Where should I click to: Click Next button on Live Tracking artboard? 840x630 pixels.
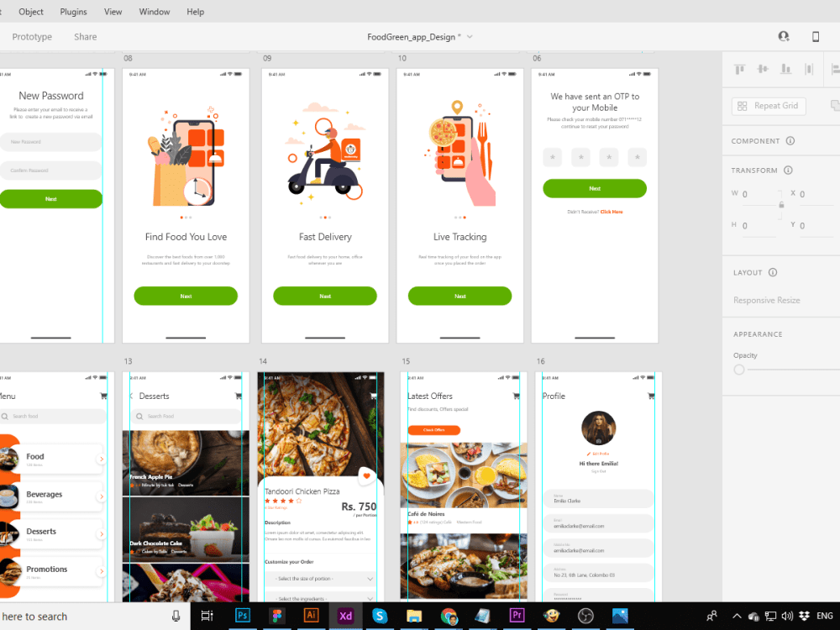[460, 297]
